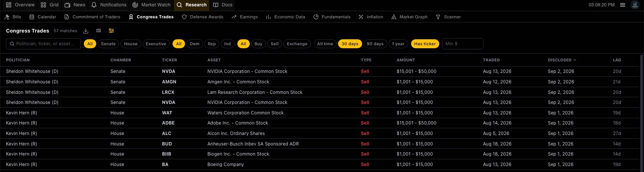The height and width of the screenshot is (172, 644).
Task: Click the BUD ticker
Action: click(167, 144)
